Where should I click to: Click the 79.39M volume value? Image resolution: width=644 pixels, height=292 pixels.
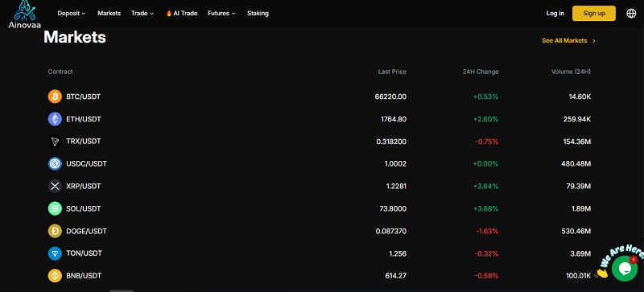point(579,187)
